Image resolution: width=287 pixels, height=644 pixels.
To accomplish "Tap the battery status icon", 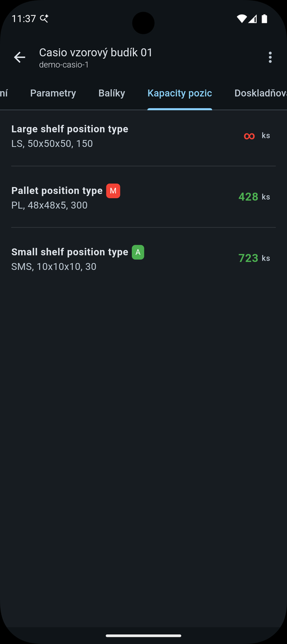I will (x=264, y=18).
